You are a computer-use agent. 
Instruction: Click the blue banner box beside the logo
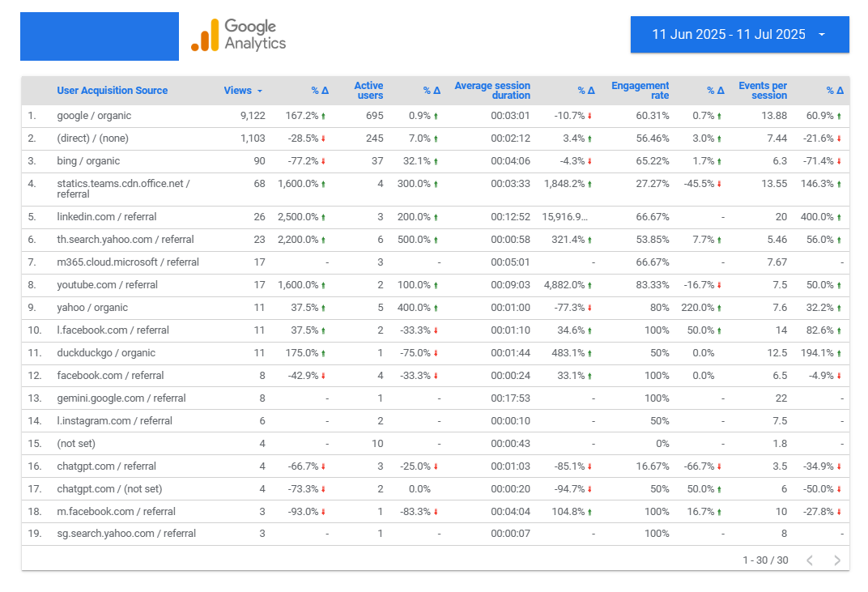pyautogui.click(x=100, y=36)
